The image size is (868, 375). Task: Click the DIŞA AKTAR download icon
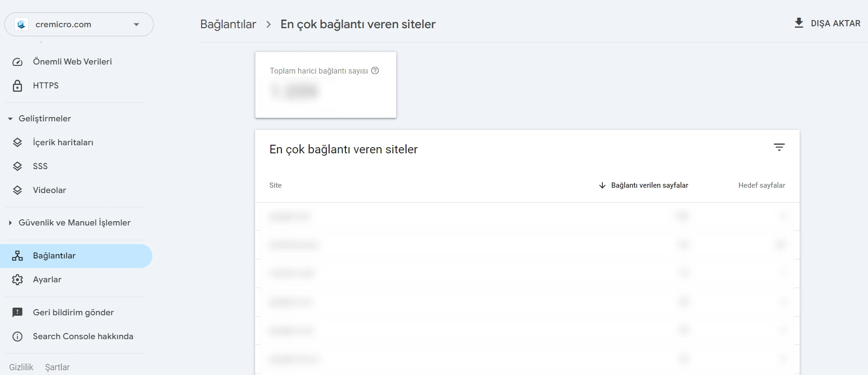(799, 23)
